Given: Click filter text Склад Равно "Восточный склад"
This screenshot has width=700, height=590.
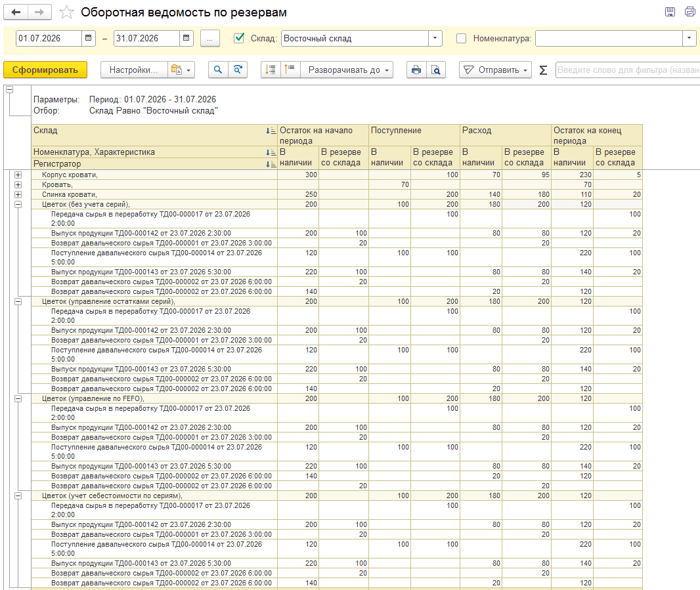Looking at the screenshot, I should (154, 111).
